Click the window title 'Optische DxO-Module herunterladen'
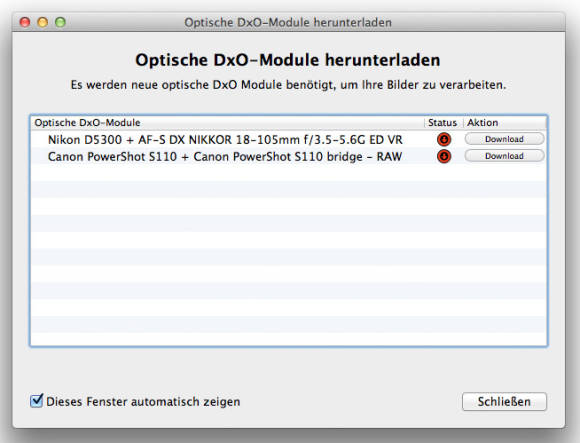The image size is (580, 443). 288,23
